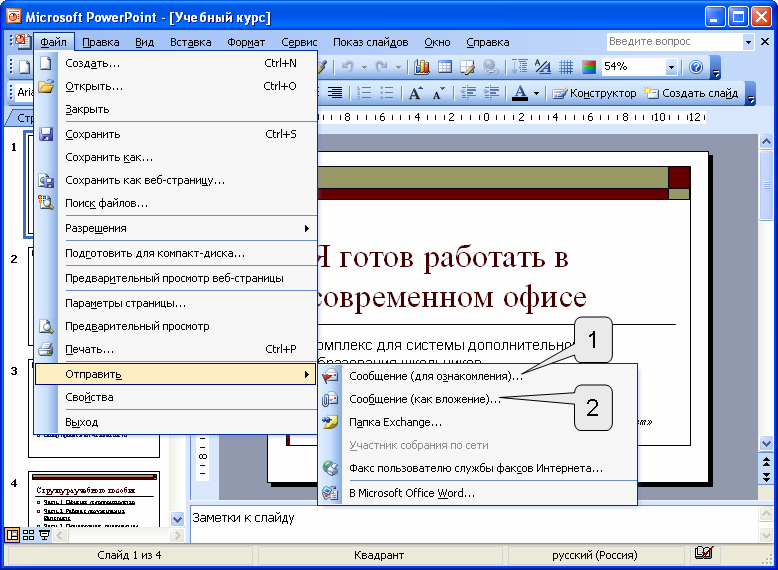
Task: Click the Increase Indent toolbar icon
Action: (x=491, y=93)
